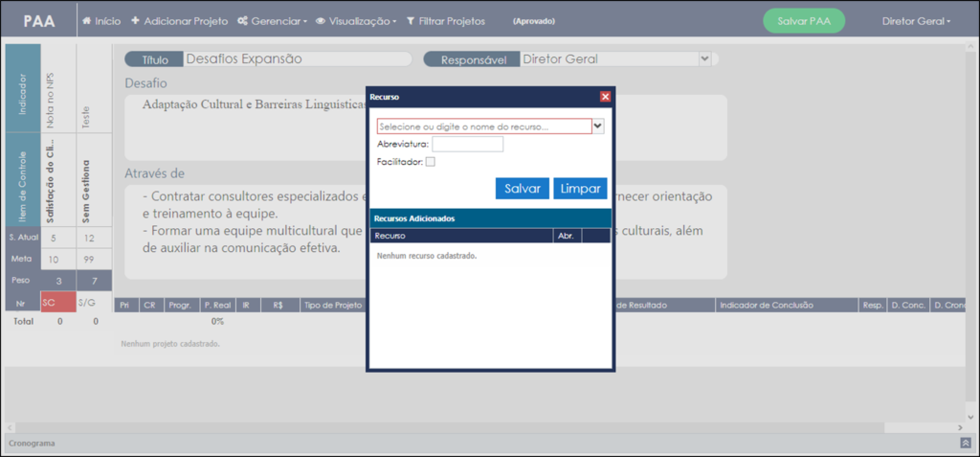
Task: Click the gears icon beside Gerenciar
Action: pos(242,21)
